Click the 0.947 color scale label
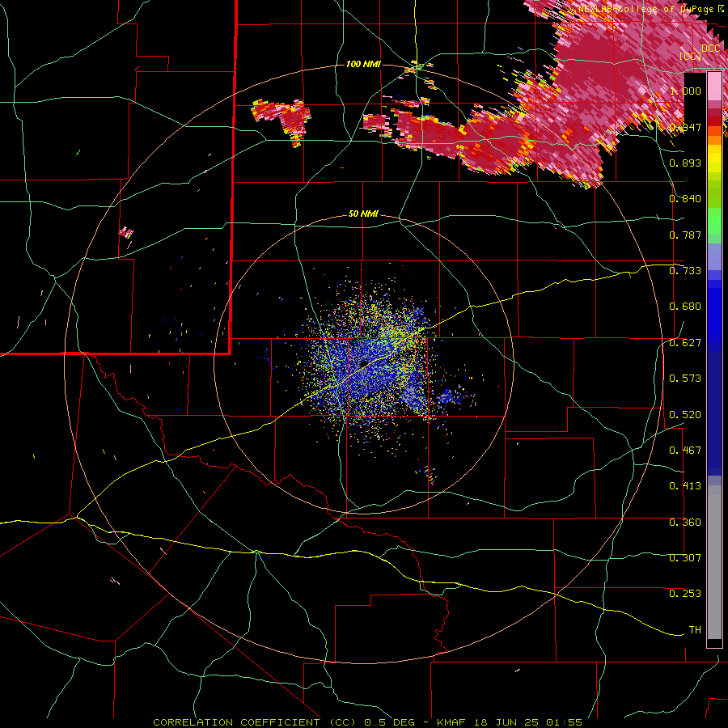This screenshot has width=728, height=728. [685, 127]
